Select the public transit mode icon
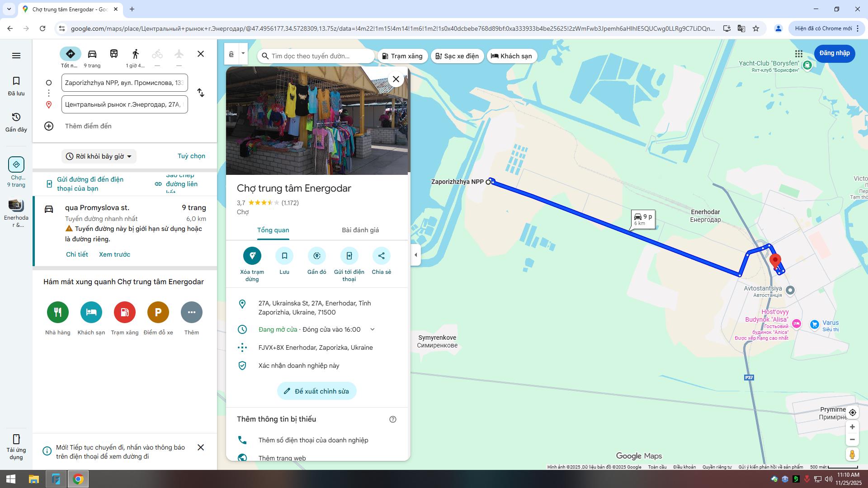 (x=114, y=54)
